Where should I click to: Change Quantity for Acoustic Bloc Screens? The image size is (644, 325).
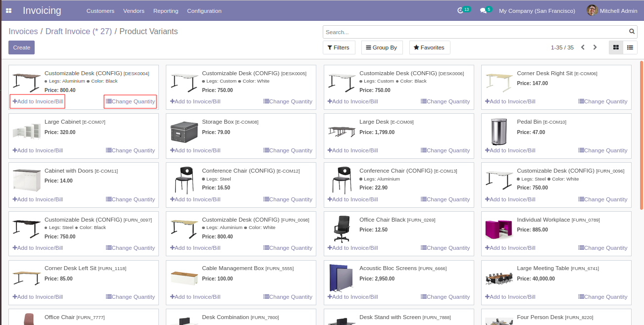(x=446, y=297)
